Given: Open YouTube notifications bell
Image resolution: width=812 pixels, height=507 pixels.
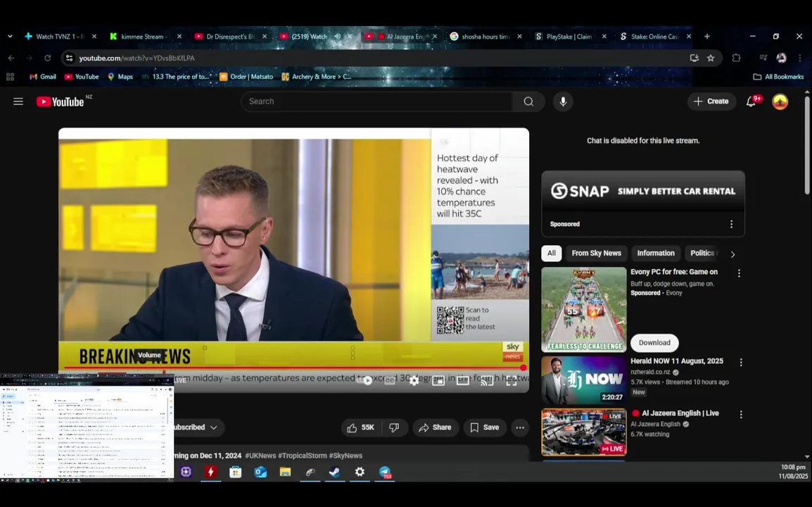Looking at the screenshot, I should tap(751, 101).
